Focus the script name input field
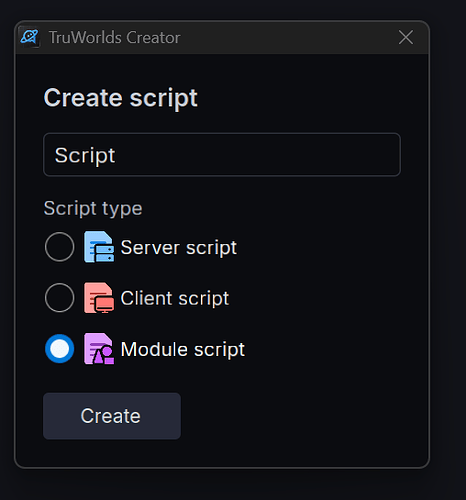This screenshot has width=466, height=500. (222, 155)
